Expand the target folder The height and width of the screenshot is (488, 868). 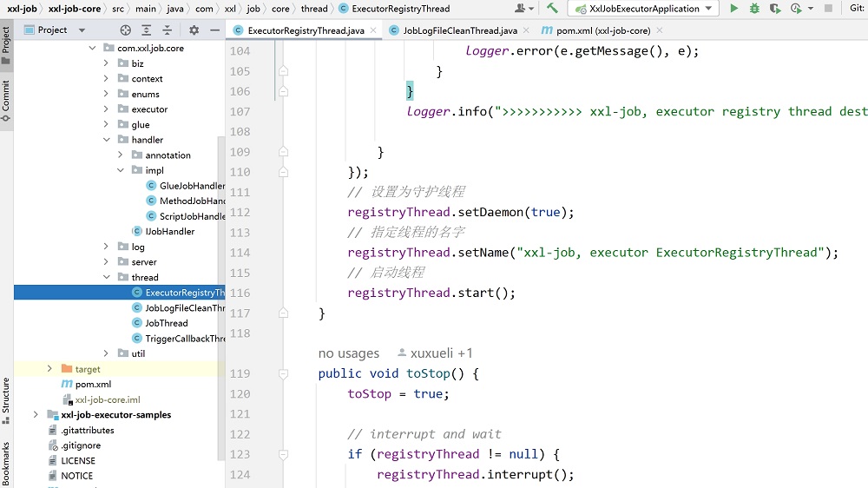[49, 369]
